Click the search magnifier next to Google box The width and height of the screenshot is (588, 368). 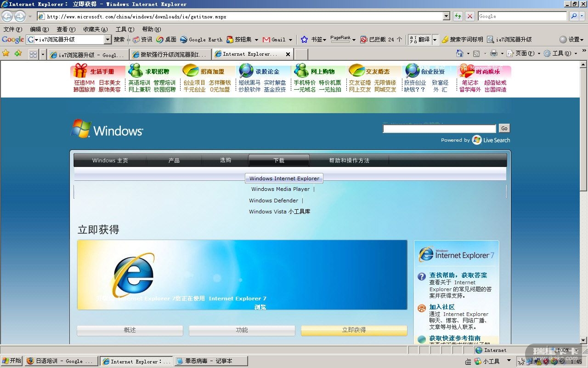pos(574,16)
